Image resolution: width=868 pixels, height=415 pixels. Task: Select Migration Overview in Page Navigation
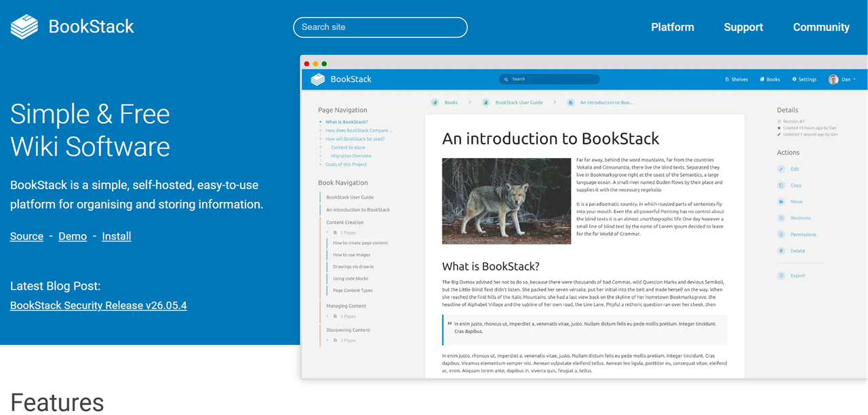(351, 156)
